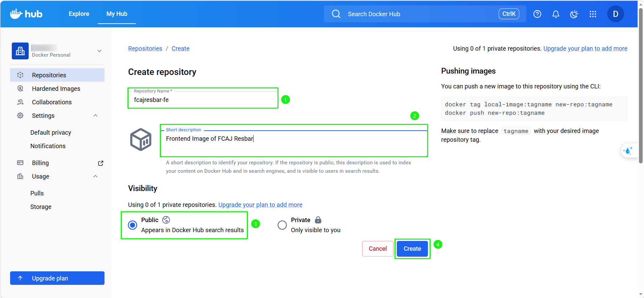Click the blue Create button
This screenshot has height=298, width=644.
(412, 249)
